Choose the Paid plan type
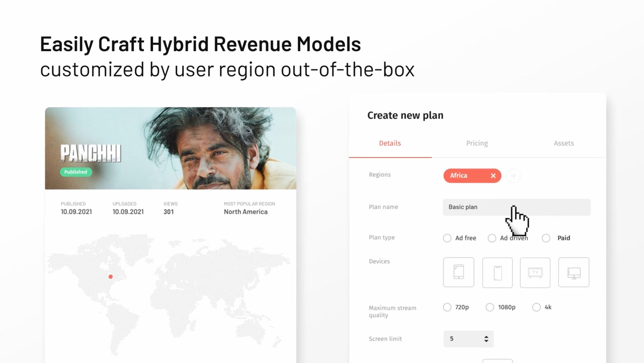The image size is (644, 363). click(546, 238)
